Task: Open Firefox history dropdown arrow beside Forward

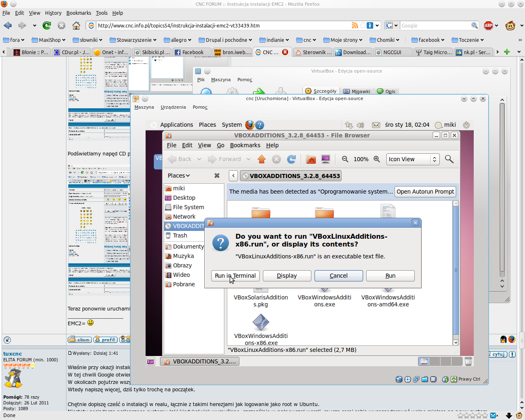Action: coord(34,25)
